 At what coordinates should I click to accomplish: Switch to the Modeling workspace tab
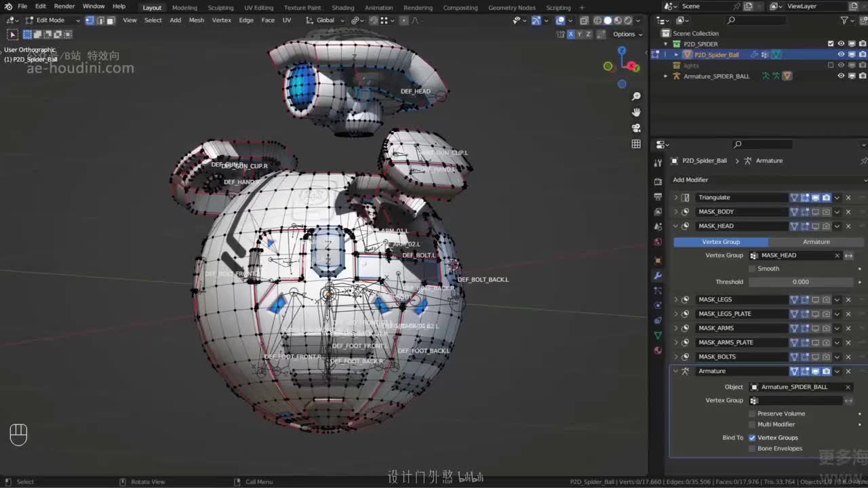pyautogui.click(x=184, y=7)
